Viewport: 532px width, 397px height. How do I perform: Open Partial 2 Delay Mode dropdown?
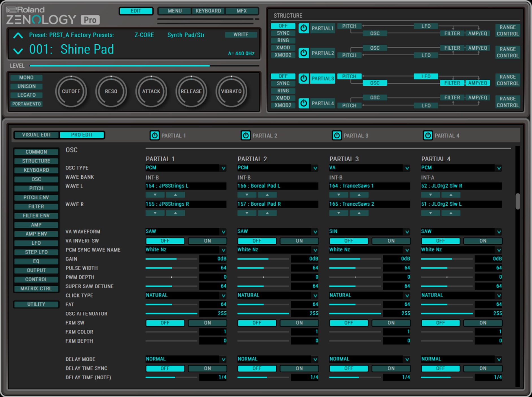[278, 359]
